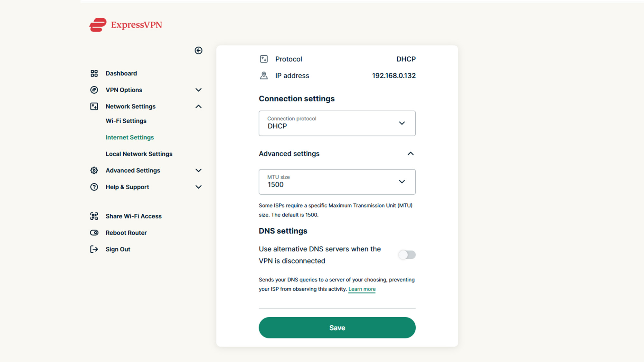The width and height of the screenshot is (644, 362).
Task: Click the Reboot Router icon
Action: pos(94,233)
